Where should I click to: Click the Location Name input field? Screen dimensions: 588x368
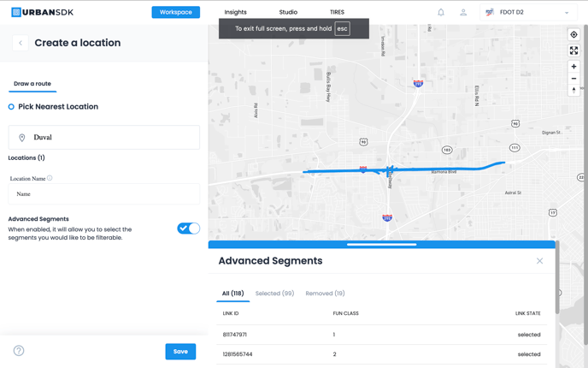(x=104, y=194)
